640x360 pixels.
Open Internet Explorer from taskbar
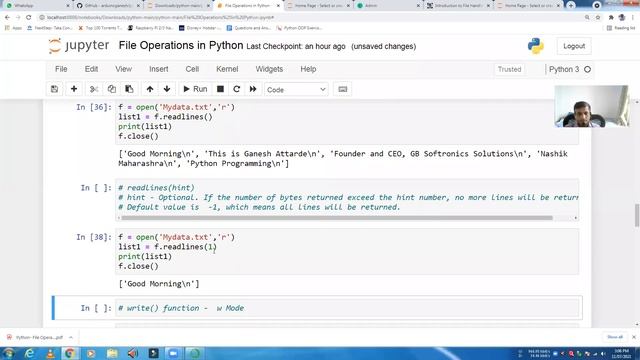tap(29, 353)
